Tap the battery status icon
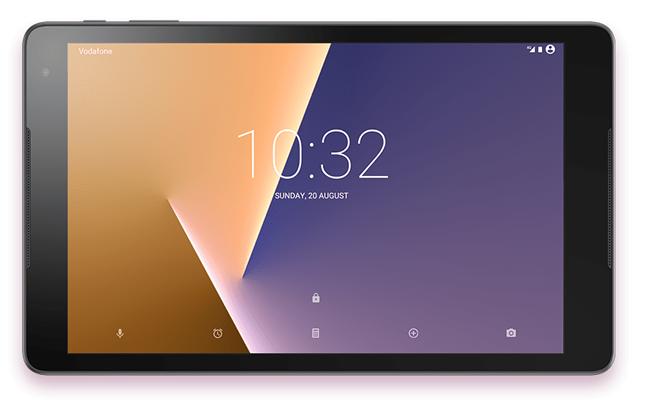This screenshot has height=400, width=645. (x=540, y=49)
